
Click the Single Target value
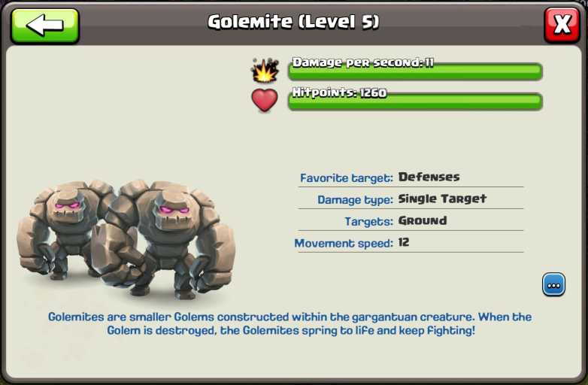[442, 199]
